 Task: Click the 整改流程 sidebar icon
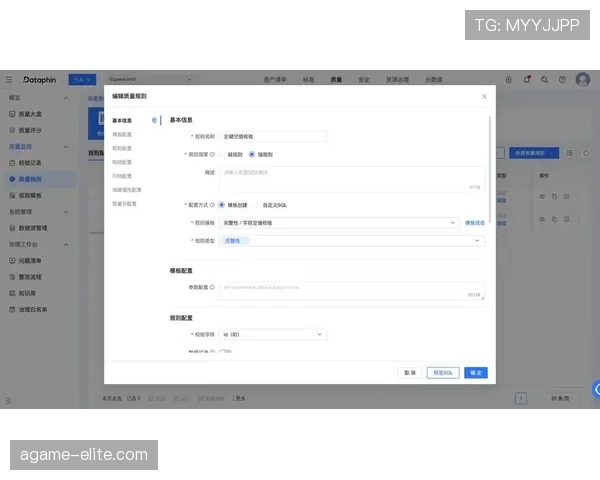click(12, 277)
